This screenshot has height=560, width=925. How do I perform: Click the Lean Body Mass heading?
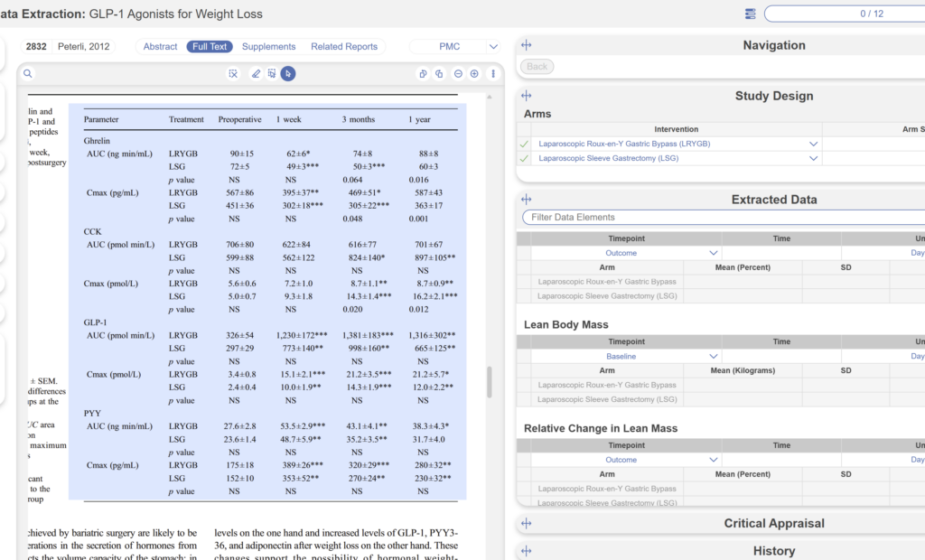pos(565,324)
